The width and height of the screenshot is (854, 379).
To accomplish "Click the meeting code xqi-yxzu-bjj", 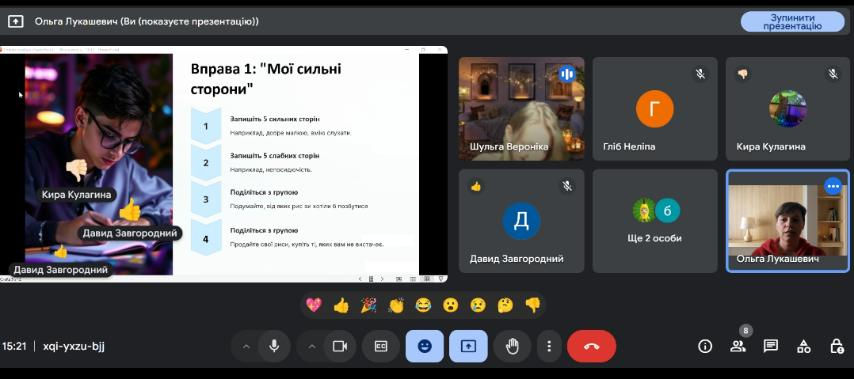I will [x=74, y=346].
